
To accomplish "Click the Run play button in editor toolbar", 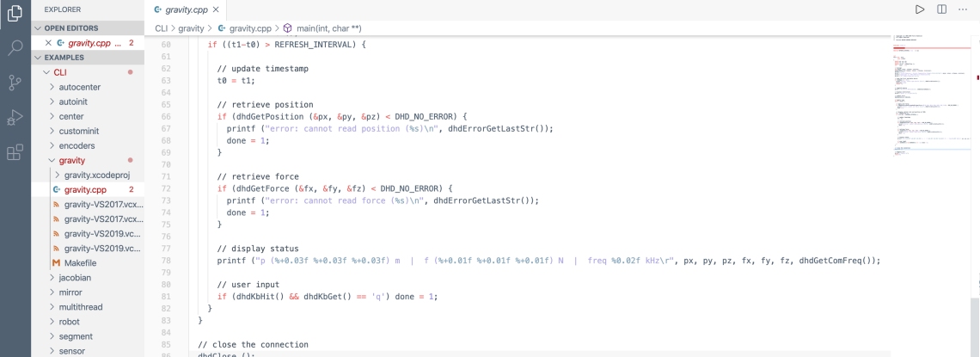I will click(x=920, y=9).
